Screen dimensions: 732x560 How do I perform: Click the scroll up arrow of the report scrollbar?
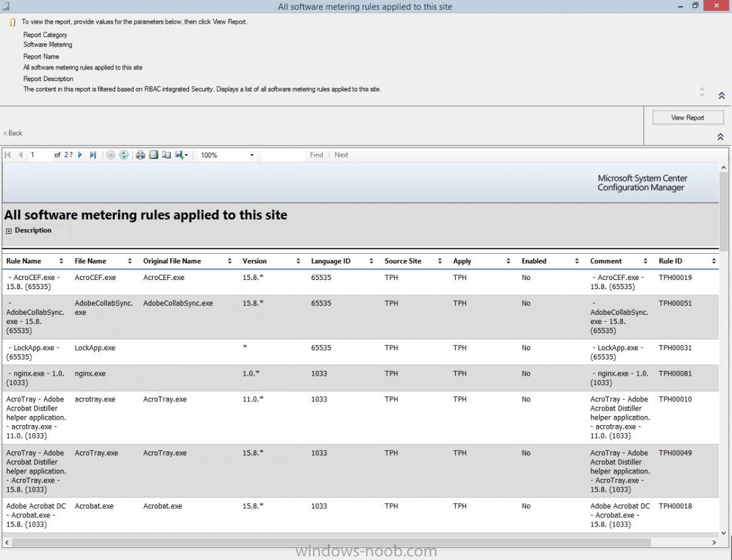pos(724,167)
